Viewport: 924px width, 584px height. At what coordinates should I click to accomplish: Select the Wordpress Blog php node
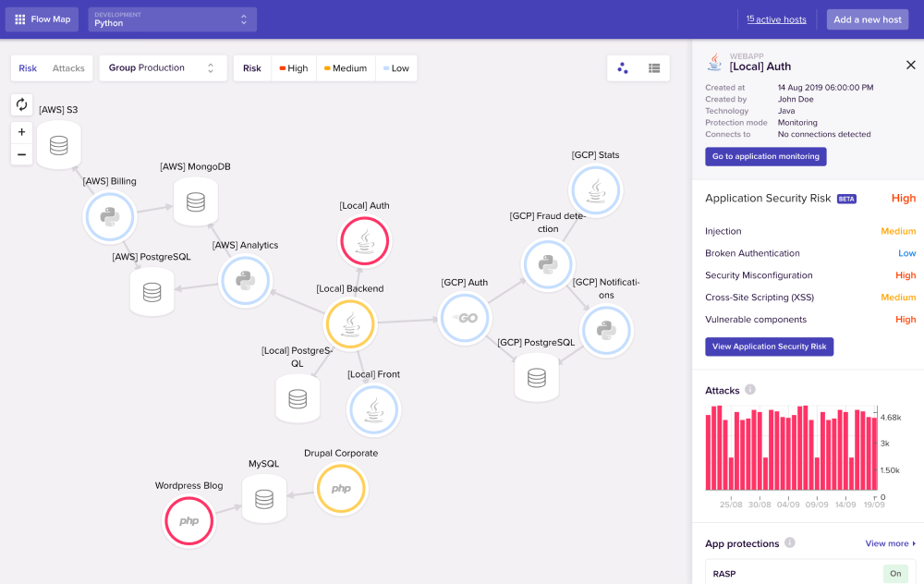[x=188, y=521]
